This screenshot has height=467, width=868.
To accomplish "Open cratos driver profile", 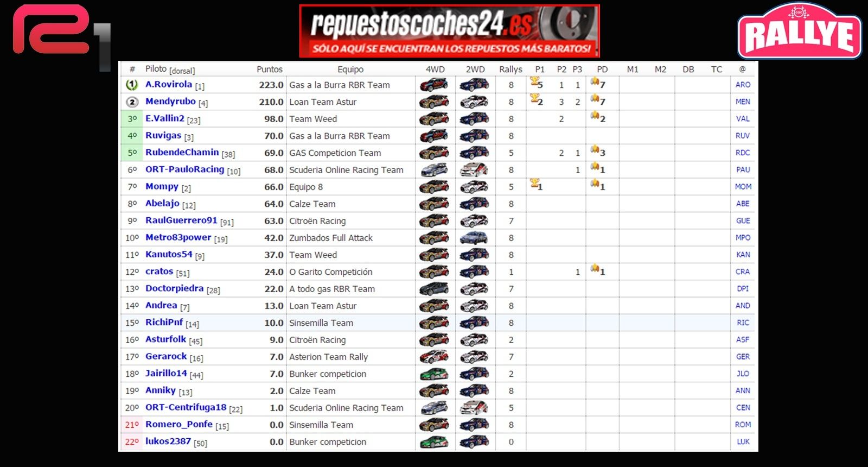I will 159,271.
